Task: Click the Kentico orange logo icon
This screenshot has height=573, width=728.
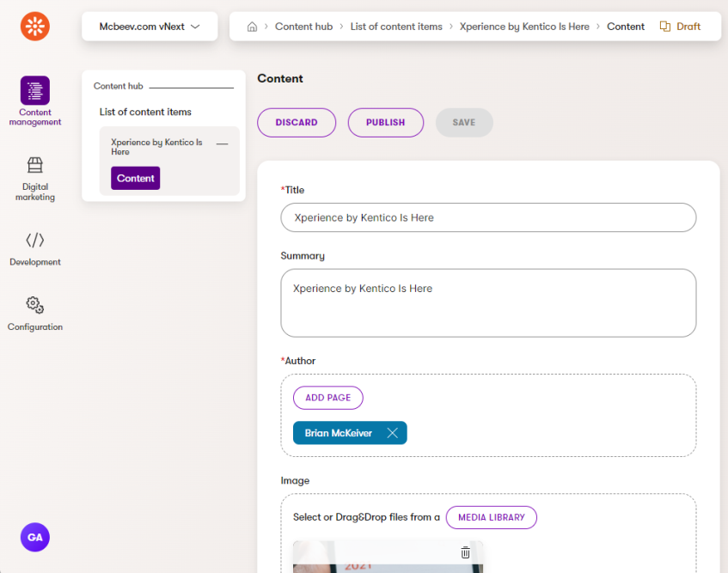Action: (35, 27)
